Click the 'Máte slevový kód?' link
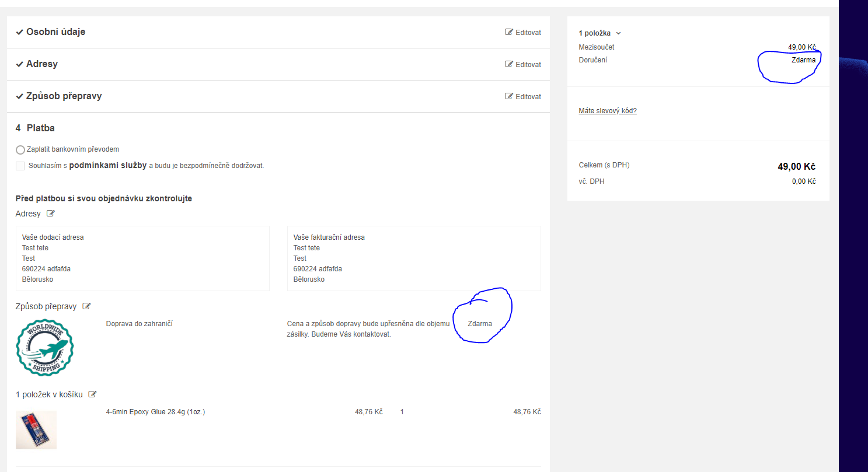The height and width of the screenshot is (472, 868). click(608, 111)
